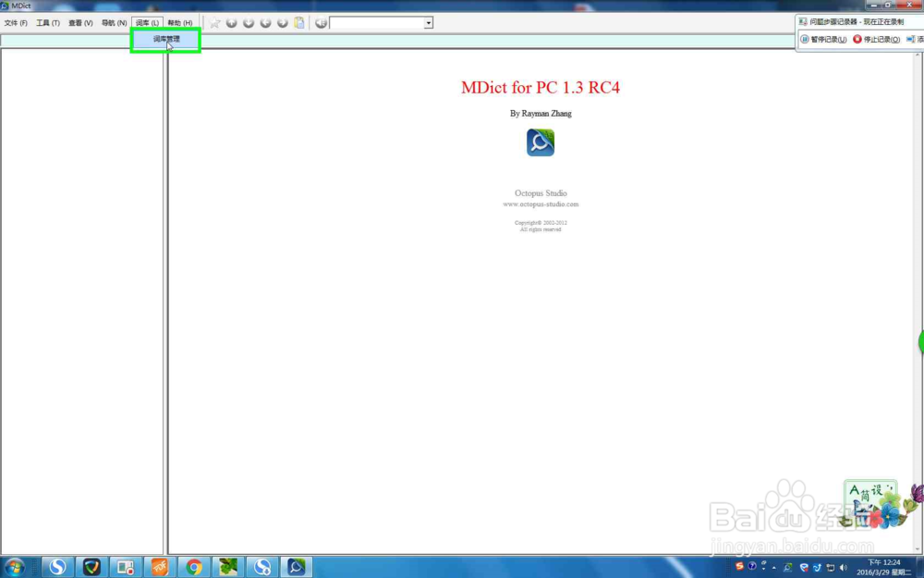Image resolution: width=924 pixels, height=578 pixels.
Task: Focus the search word input box
Action: click(x=377, y=23)
